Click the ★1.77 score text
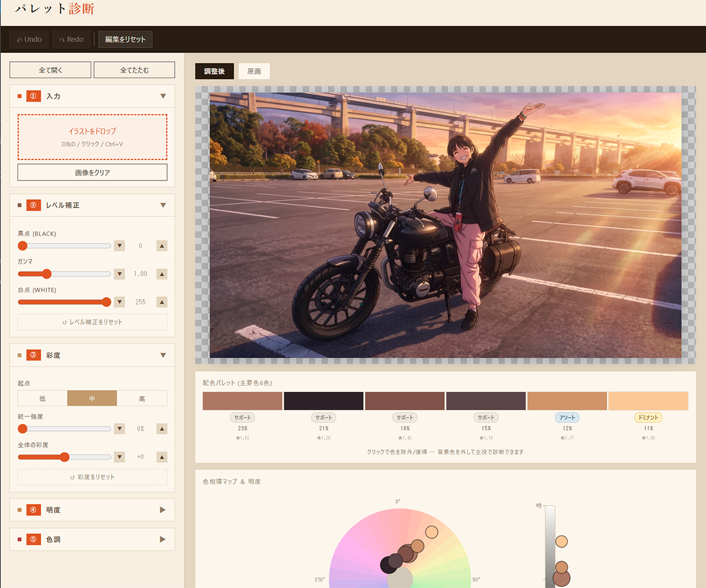This screenshot has height=588, width=706. pos(567,438)
